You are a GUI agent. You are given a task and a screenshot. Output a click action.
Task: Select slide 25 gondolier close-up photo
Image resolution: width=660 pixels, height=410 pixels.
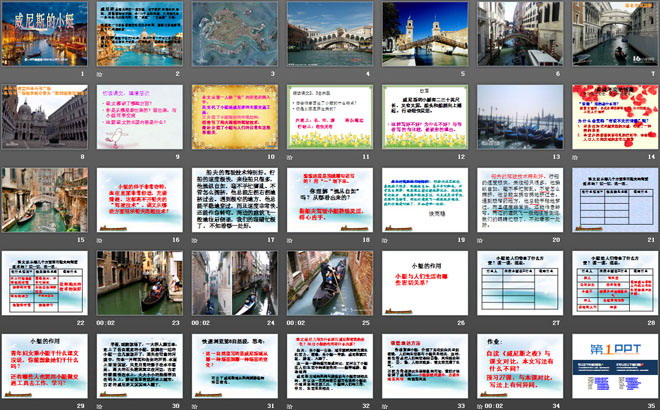[x=330, y=283]
